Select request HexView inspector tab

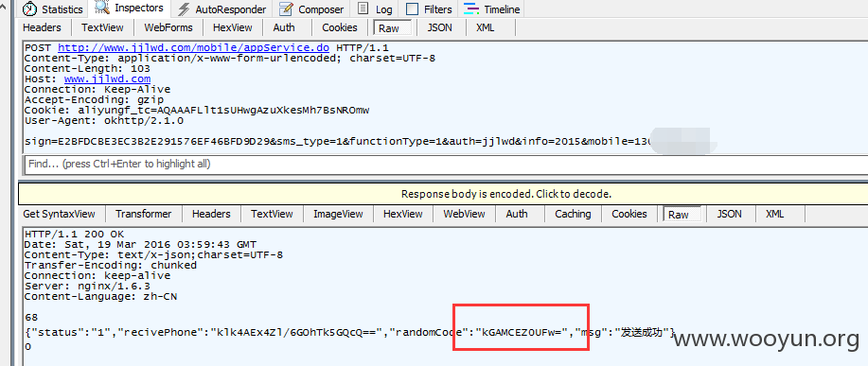click(233, 27)
